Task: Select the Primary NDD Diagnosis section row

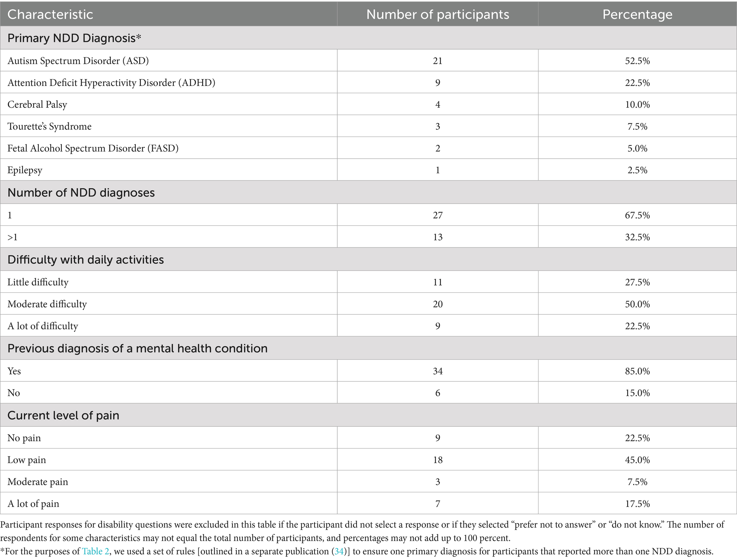Action: pos(74,38)
